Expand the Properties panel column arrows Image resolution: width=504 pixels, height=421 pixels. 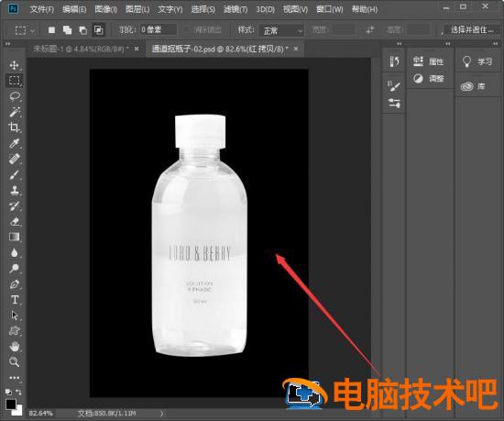pos(448,43)
